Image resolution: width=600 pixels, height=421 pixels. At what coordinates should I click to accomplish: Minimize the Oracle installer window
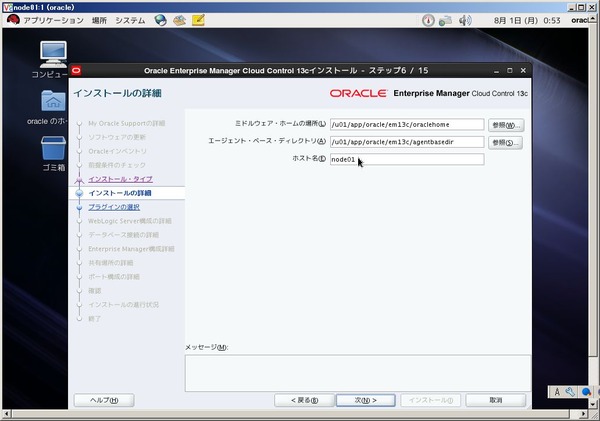[x=496, y=71]
